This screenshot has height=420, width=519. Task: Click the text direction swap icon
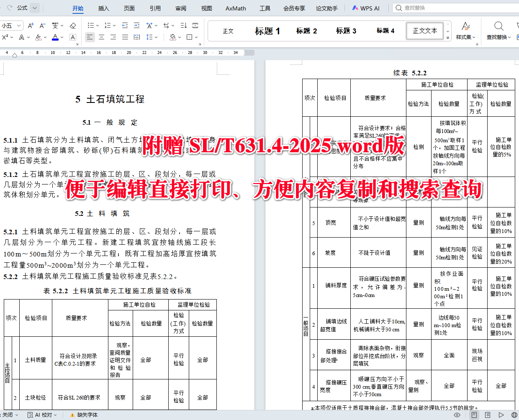click(x=166, y=26)
